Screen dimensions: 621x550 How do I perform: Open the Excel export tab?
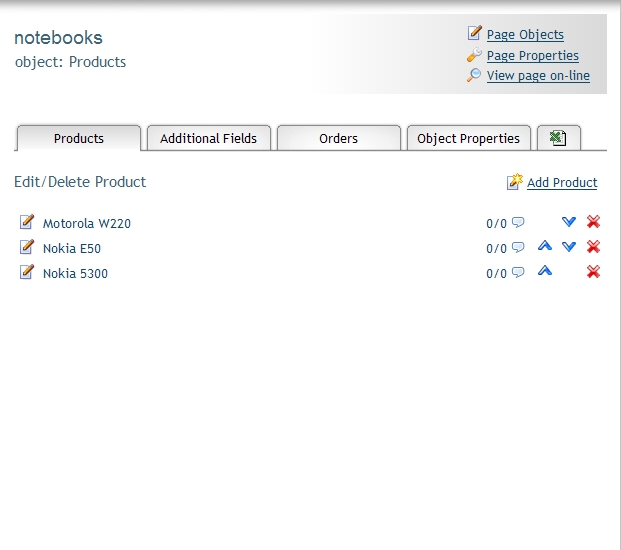click(x=559, y=138)
